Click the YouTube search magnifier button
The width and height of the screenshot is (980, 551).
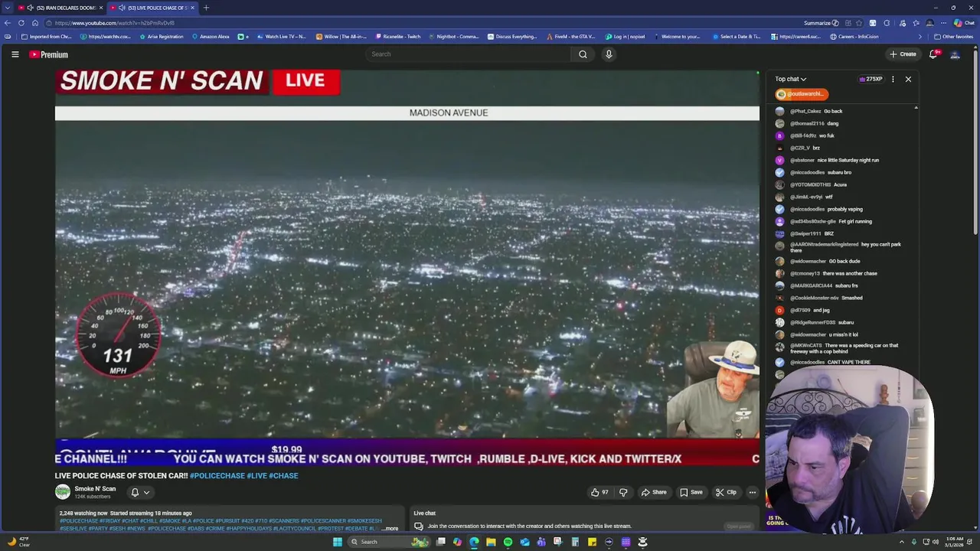(583, 54)
